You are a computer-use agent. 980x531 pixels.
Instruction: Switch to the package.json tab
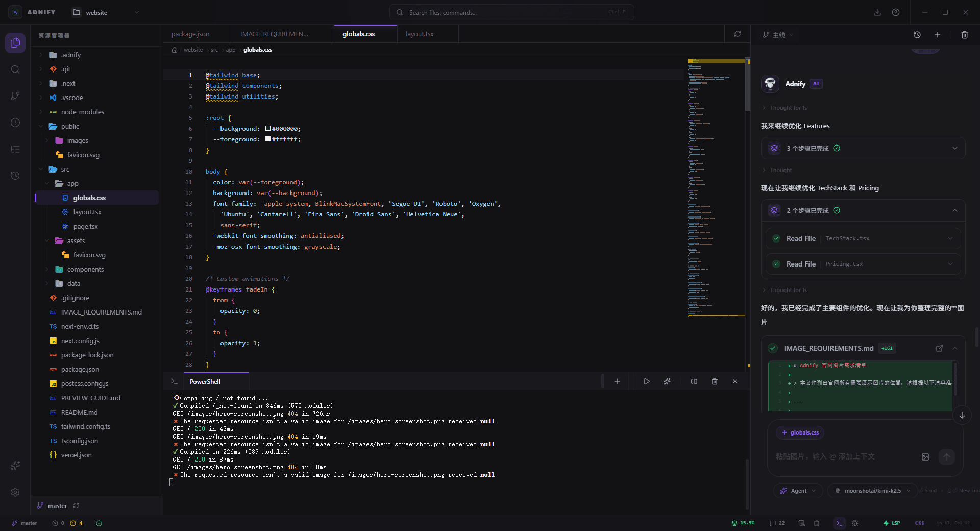click(190, 34)
